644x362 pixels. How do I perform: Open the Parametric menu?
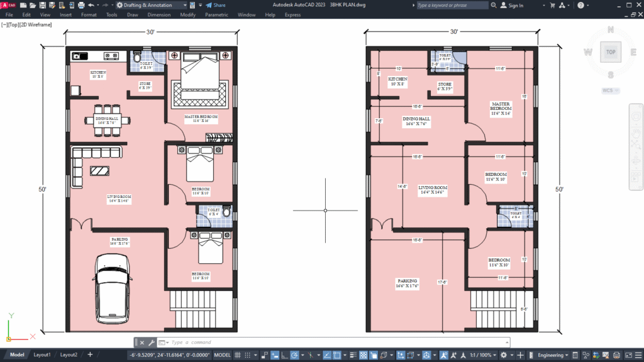tap(216, 15)
